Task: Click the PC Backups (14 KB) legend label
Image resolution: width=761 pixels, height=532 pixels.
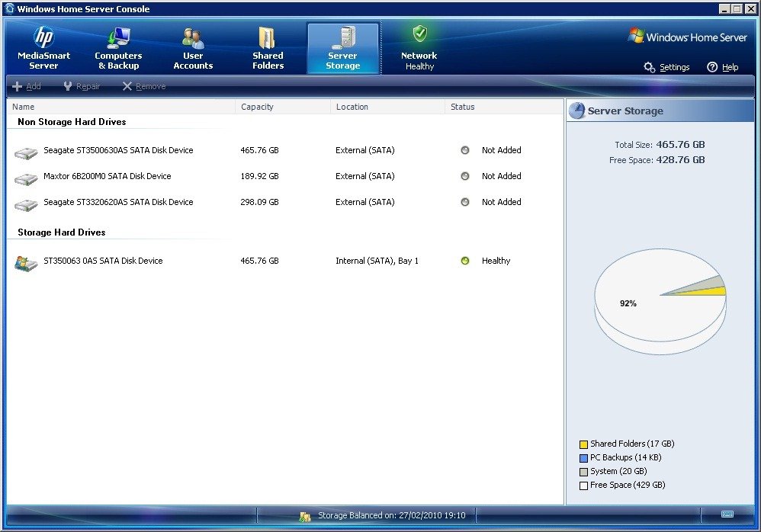Action: point(626,457)
